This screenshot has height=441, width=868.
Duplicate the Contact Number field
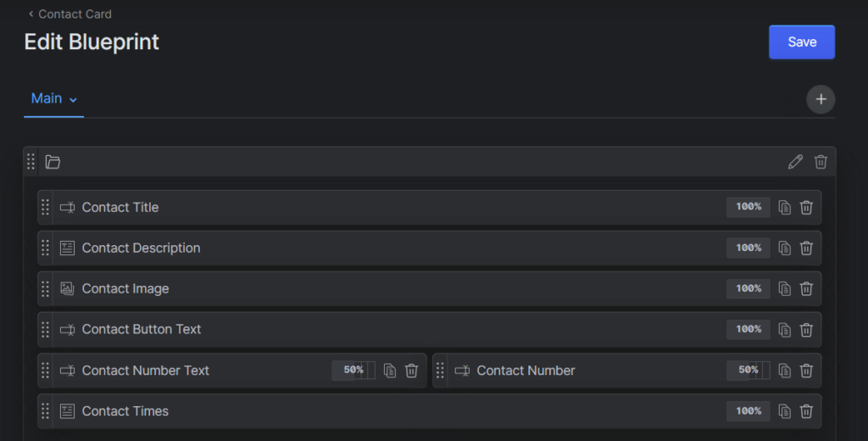click(x=785, y=371)
